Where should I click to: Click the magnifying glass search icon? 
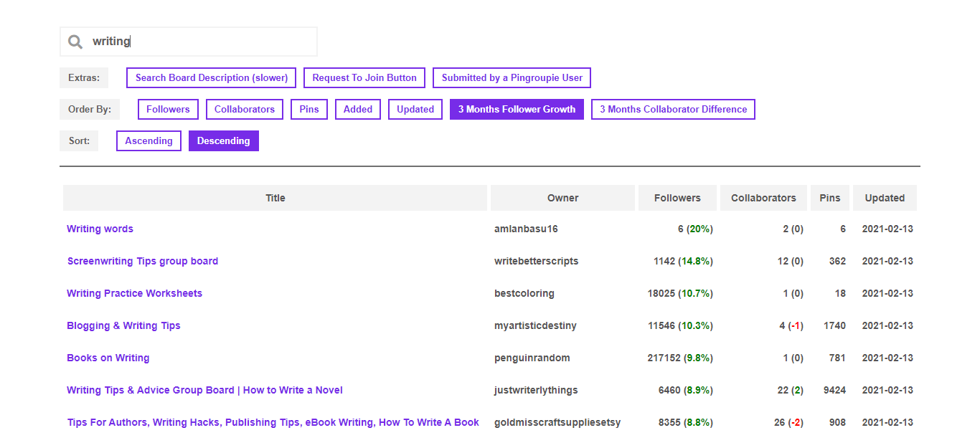tap(75, 42)
